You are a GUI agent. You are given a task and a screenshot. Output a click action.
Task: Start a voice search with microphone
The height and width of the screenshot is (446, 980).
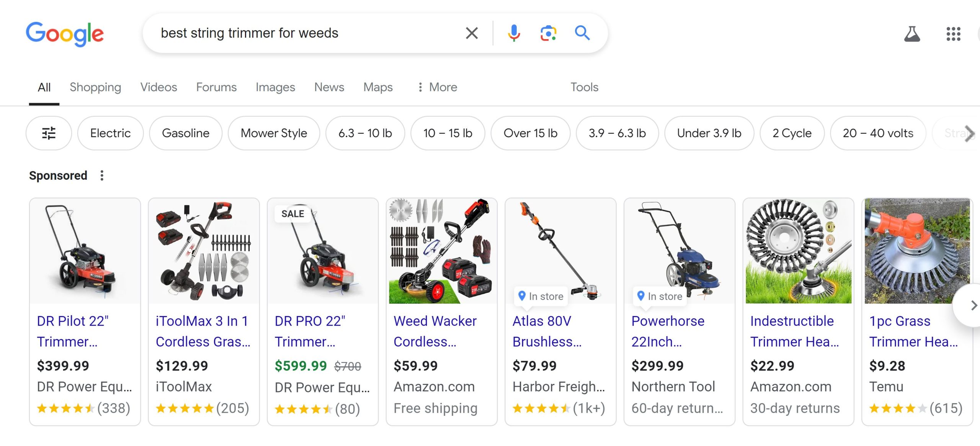514,33
